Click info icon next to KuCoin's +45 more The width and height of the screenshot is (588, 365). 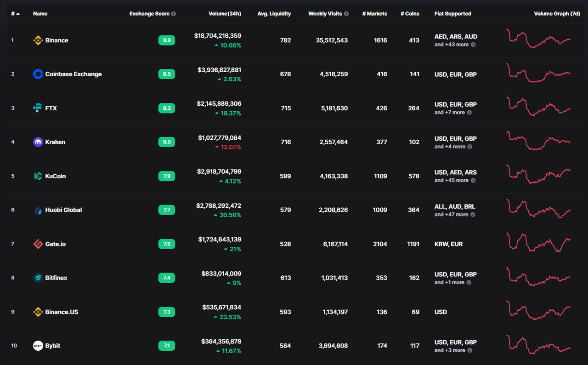point(473,181)
